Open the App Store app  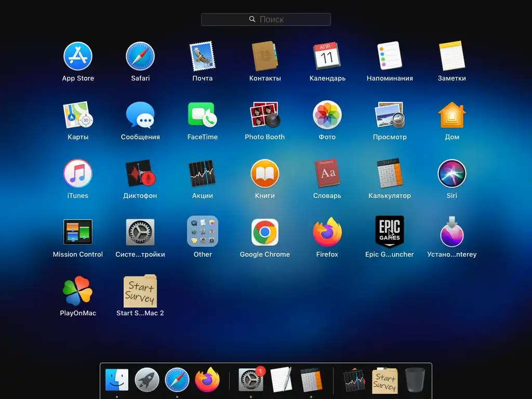pos(78,56)
